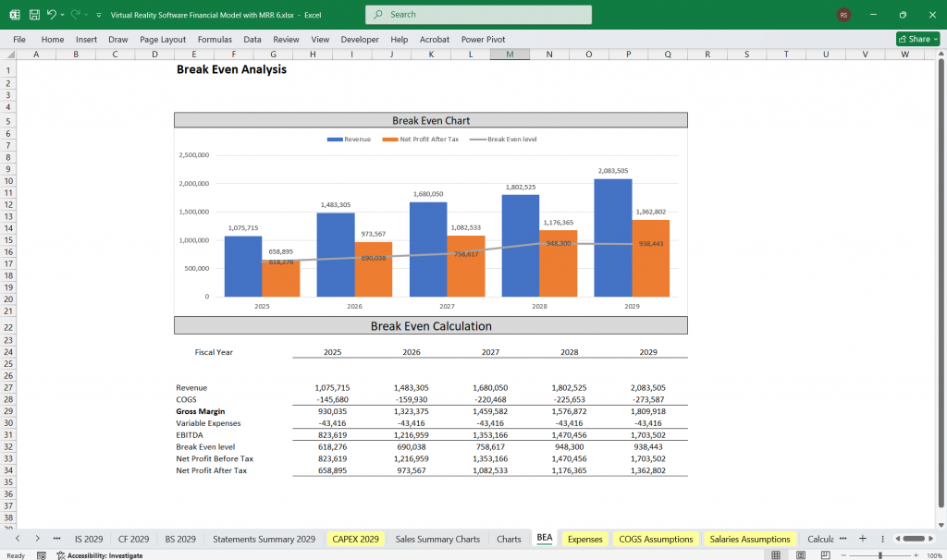Open the CAPEX 2029 sheet tab

pos(355,538)
